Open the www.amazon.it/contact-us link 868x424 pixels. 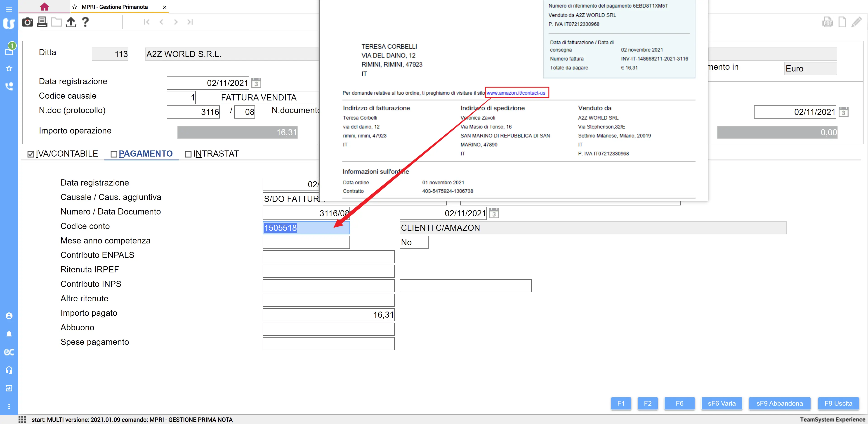tap(516, 93)
